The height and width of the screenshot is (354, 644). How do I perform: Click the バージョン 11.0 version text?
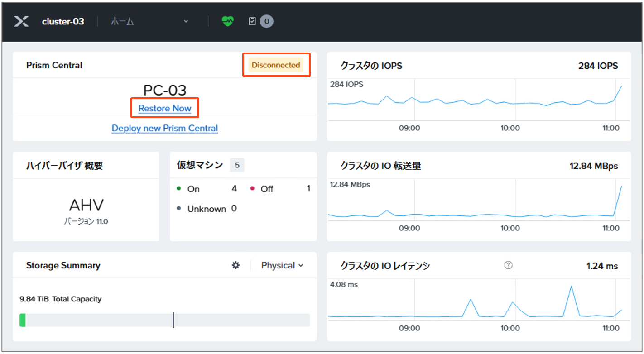86,222
